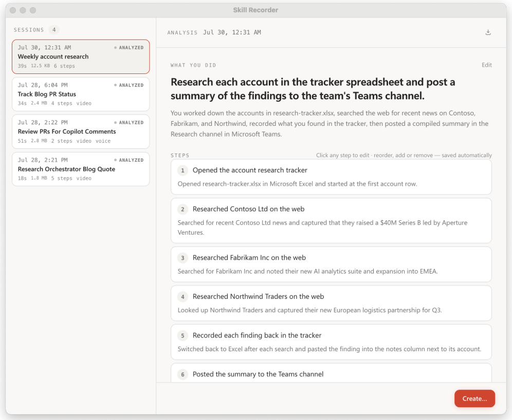This screenshot has width=512, height=420.
Task: Click the SESSIONS sidebar label
Action: coord(29,30)
